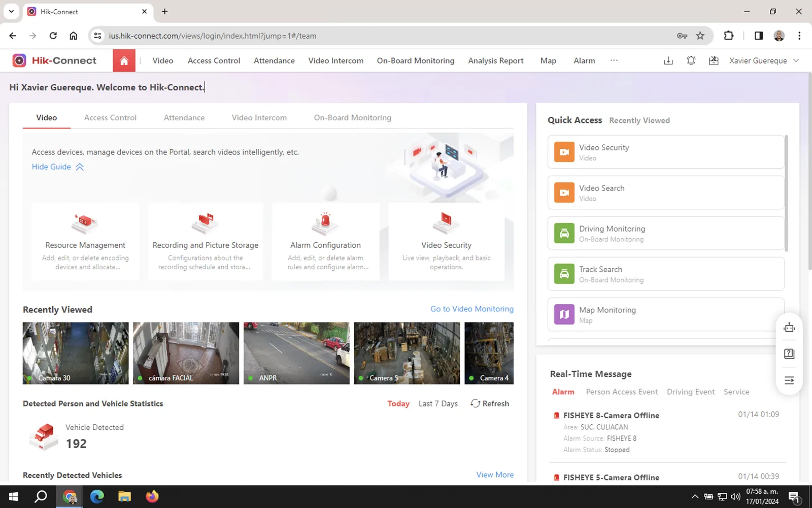Refresh the detected statistics
This screenshot has width=812, height=508.
(x=490, y=403)
